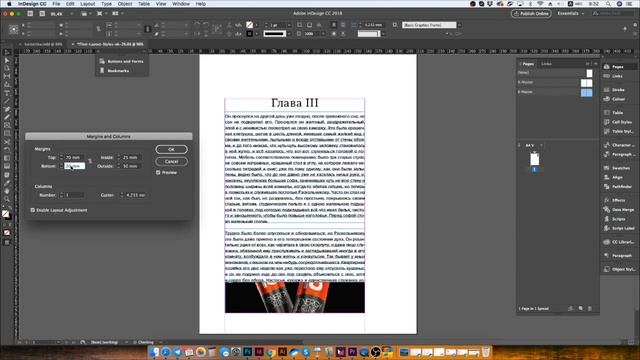Click the link-margins chain icon in dialog
Viewport: 640px width, 360px height.
point(90,162)
